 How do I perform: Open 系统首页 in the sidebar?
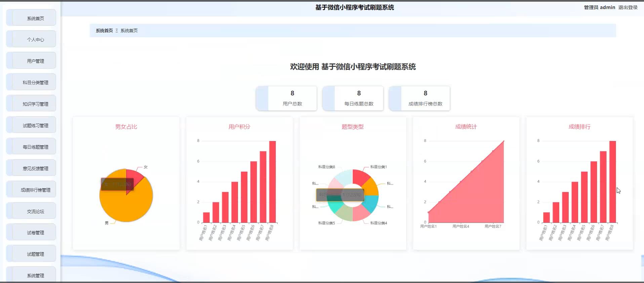[31, 18]
